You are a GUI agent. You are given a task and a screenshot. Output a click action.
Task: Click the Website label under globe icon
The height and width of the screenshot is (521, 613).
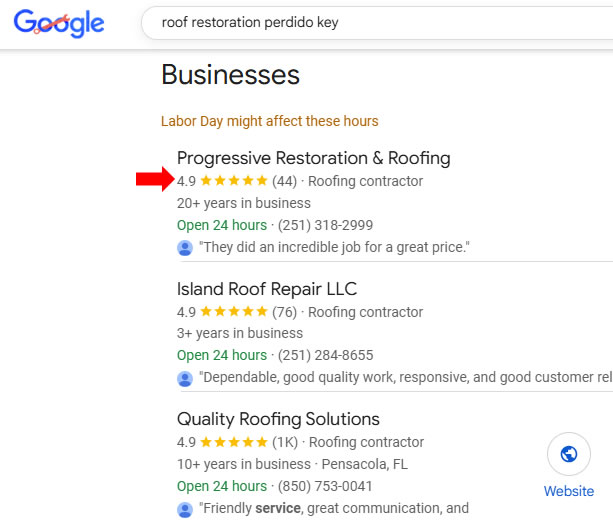[569, 491]
